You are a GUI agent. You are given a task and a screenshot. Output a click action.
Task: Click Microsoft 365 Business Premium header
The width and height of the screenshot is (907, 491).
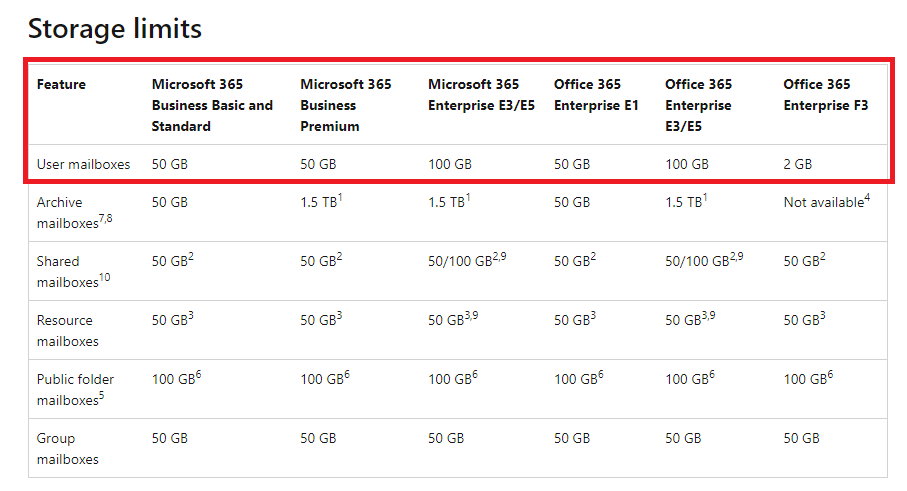tap(346, 105)
